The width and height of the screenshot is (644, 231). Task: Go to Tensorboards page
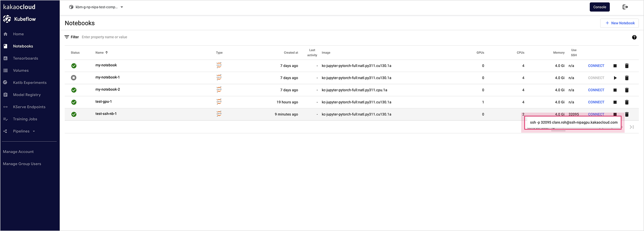tap(25, 58)
